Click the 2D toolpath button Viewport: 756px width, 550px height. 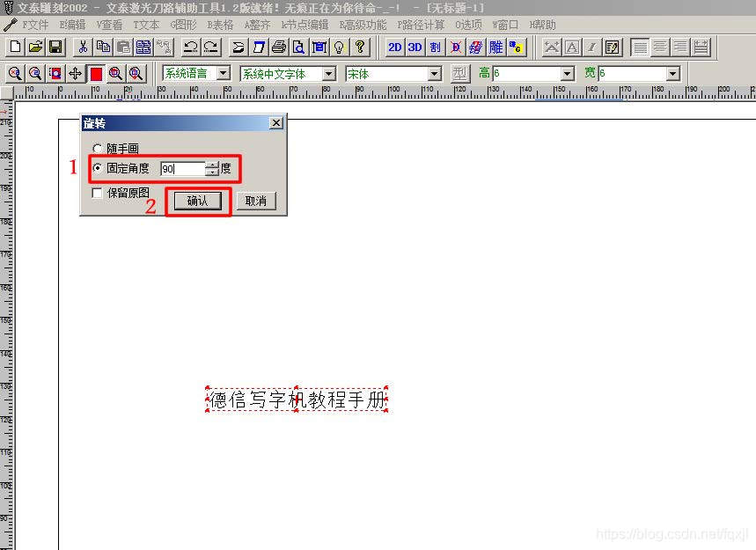[x=395, y=48]
